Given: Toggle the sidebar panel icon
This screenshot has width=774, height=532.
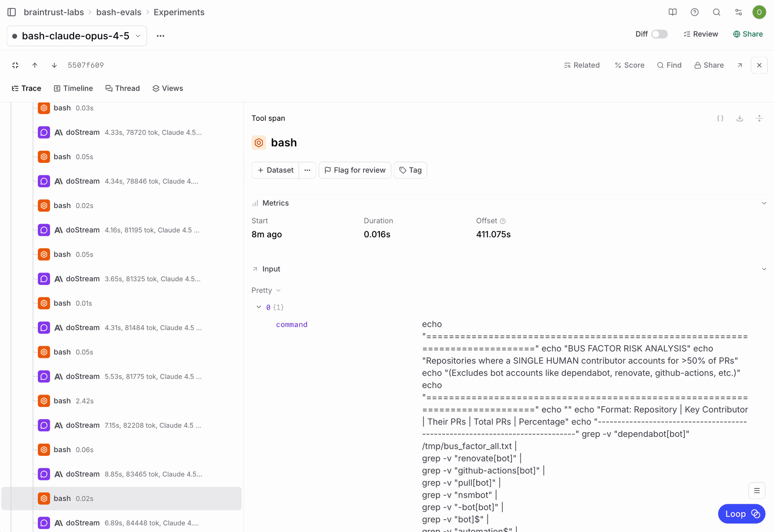Looking at the screenshot, I should point(12,12).
